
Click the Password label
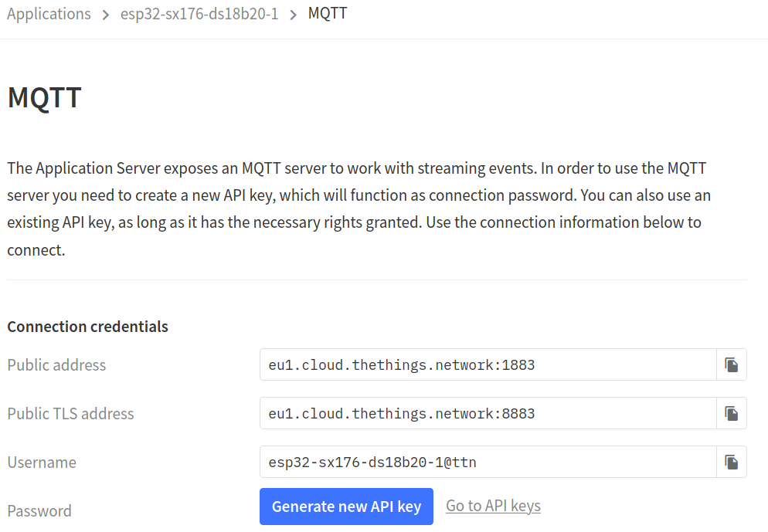pyautogui.click(x=39, y=511)
